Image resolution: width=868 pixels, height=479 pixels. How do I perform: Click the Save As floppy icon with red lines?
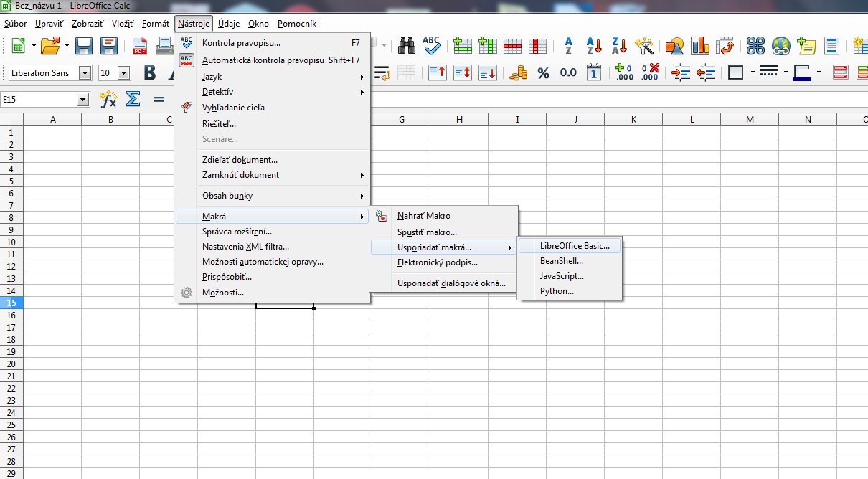[108, 47]
